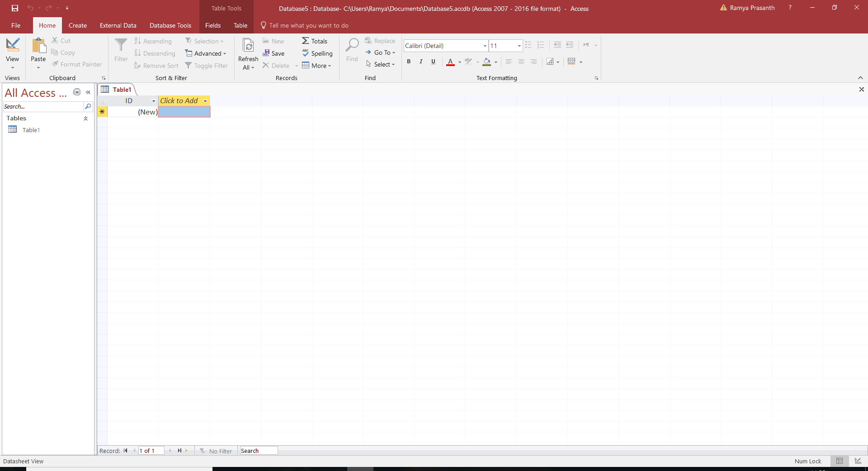Click the (New) ID cell

pyautogui.click(x=132, y=112)
